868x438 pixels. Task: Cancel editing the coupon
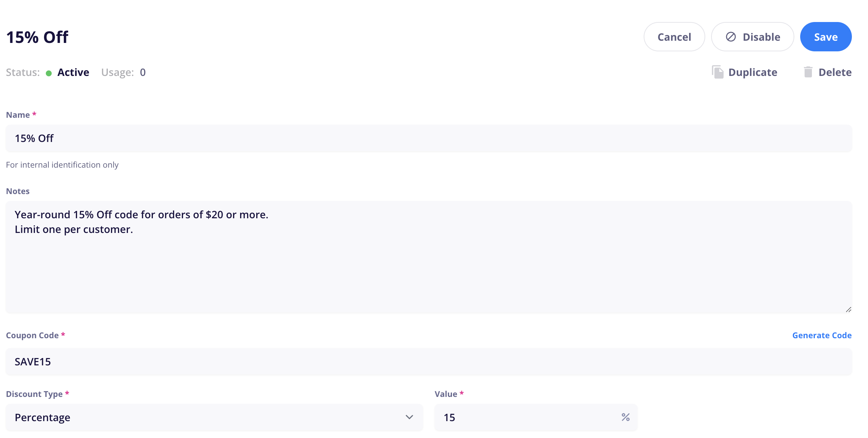click(x=674, y=37)
